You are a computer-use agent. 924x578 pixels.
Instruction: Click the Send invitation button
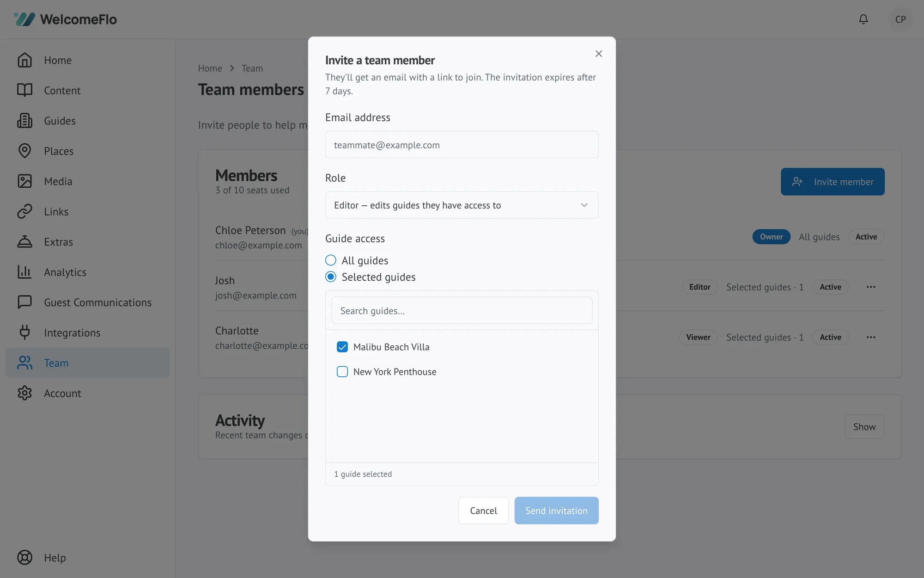(x=556, y=510)
